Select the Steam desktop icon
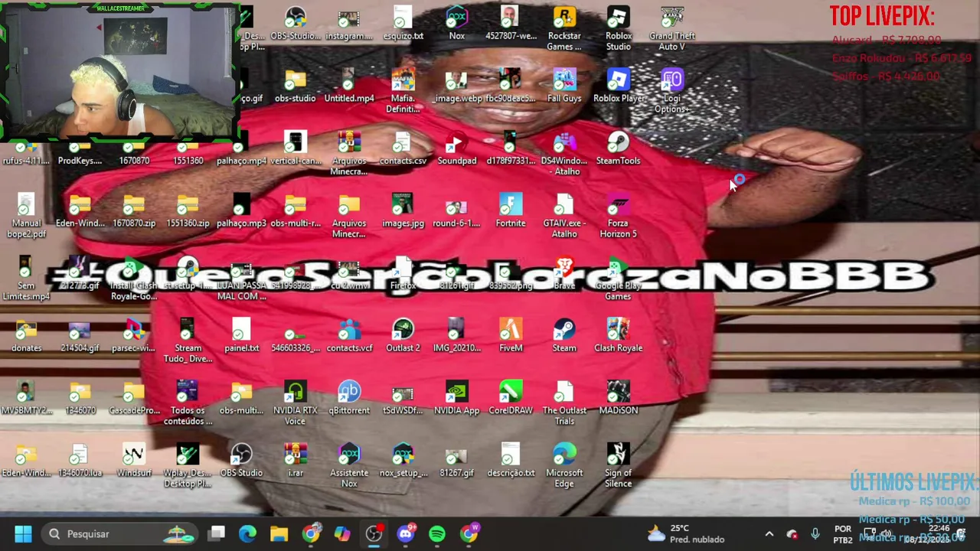This screenshot has width=980, height=551. [564, 336]
